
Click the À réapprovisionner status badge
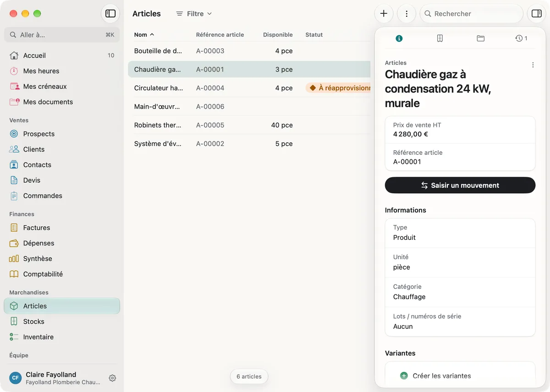click(338, 88)
